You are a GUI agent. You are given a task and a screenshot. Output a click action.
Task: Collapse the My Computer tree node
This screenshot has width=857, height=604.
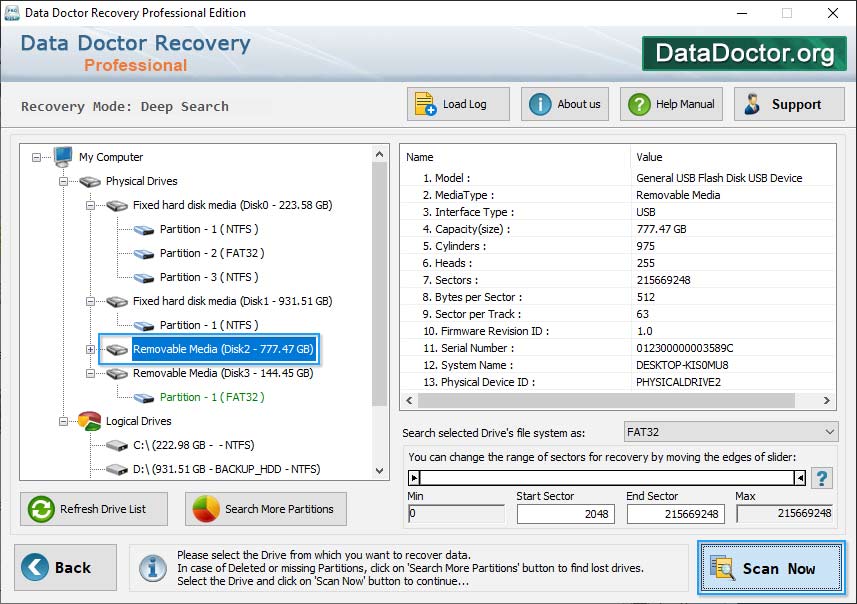36,157
